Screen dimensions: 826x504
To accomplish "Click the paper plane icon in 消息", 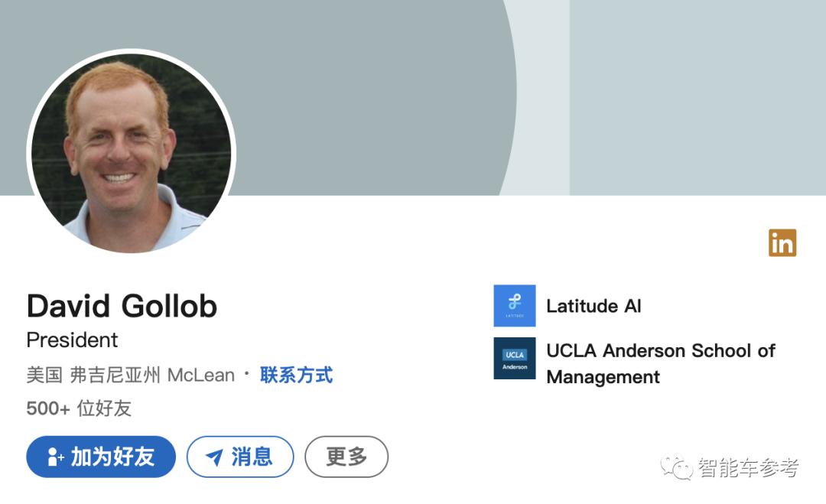I will [214, 457].
